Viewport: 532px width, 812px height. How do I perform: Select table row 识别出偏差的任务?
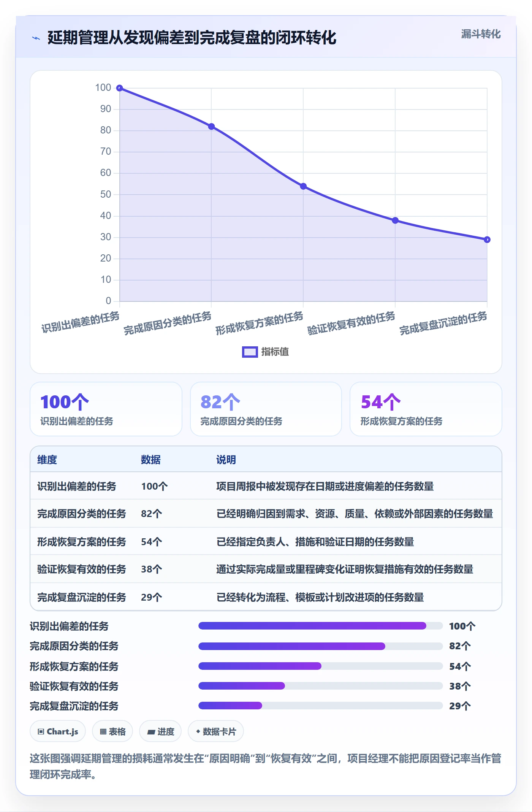[266, 486]
